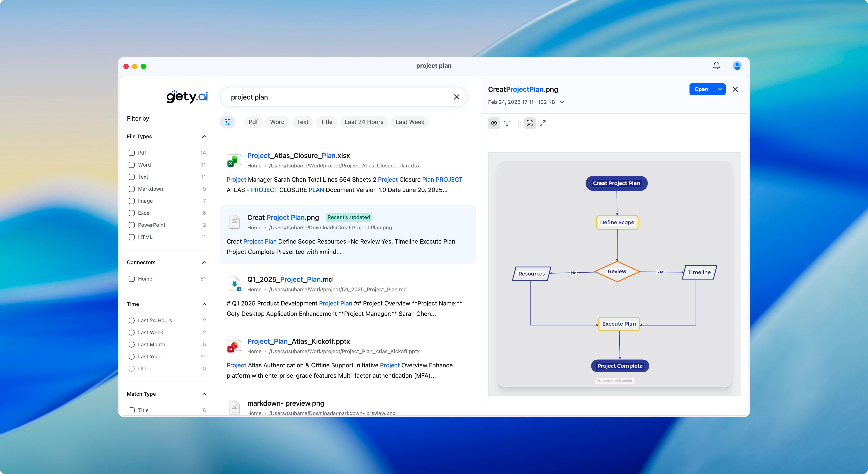This screenshot has width=868, height=474.
Task: Click the flowchart preview image
Action: 614,274
